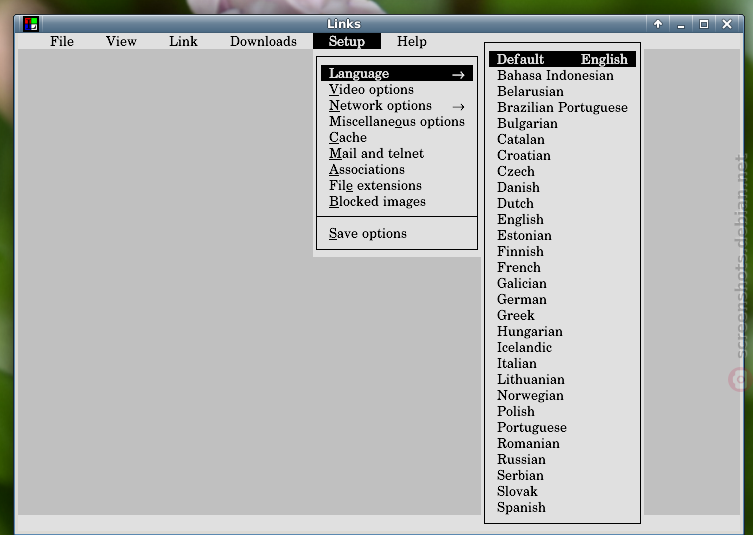This screenshot has height=535, width=753.
Task: Select Bahasa Indonesian language
Action: pos(562,75)
